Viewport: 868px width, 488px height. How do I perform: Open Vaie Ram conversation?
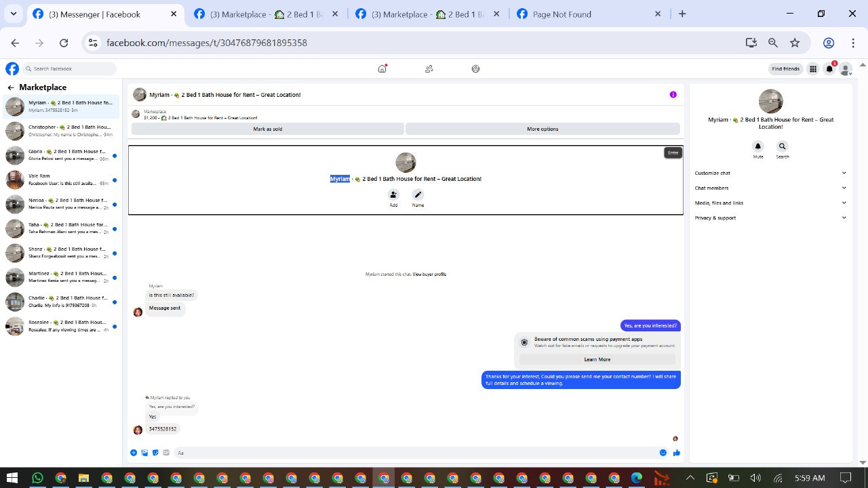[x=61, y=180]
